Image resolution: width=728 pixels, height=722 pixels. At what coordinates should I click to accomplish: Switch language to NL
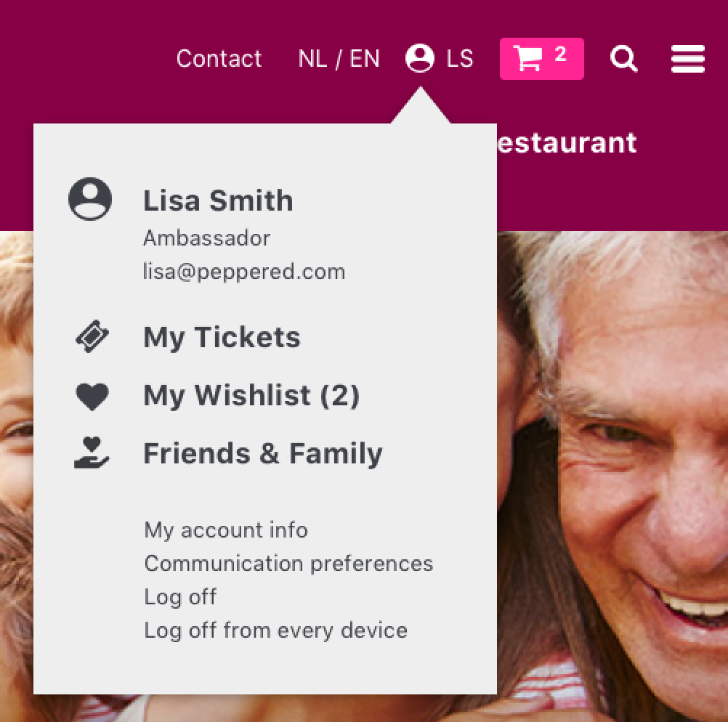pyautogui.click(x=312, y=59)
